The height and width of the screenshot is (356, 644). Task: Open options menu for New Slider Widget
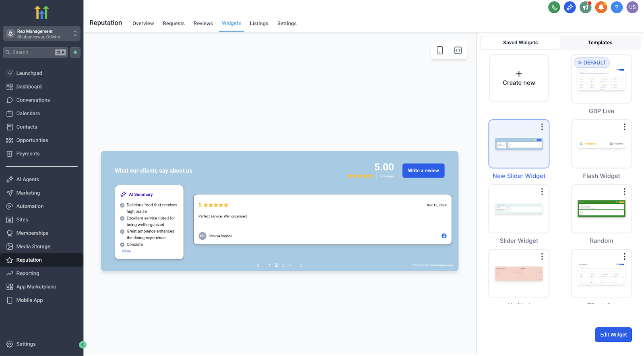click(x=542, y=127)
